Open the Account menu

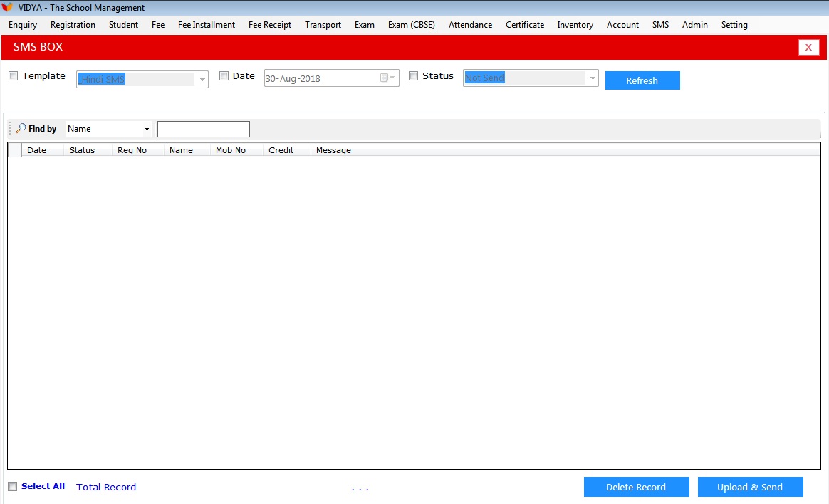tap(622, 25)
